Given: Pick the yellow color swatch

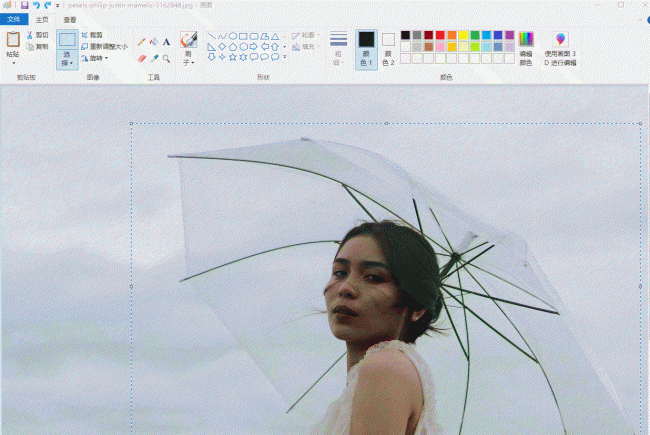Looking at the screenshot, I should coord(463,35).
